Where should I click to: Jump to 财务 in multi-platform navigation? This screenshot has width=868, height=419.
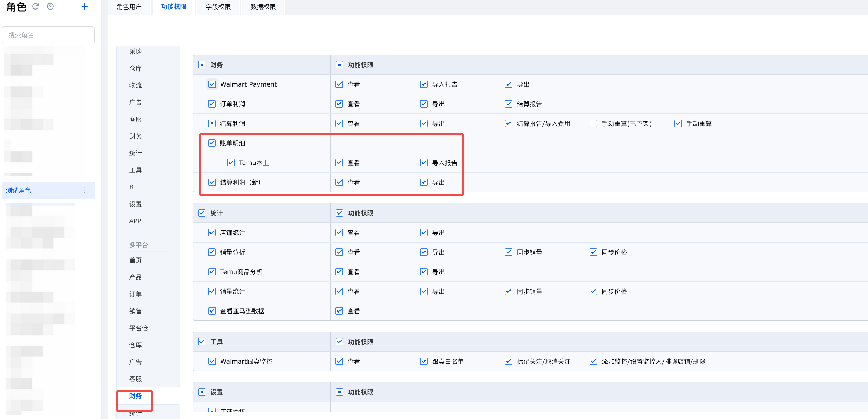(x=135, y=396)
